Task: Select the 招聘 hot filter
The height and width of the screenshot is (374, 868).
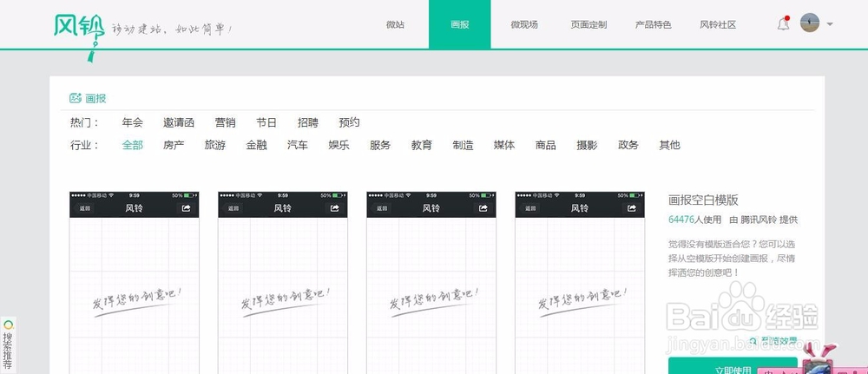Action: click(308, 122)
